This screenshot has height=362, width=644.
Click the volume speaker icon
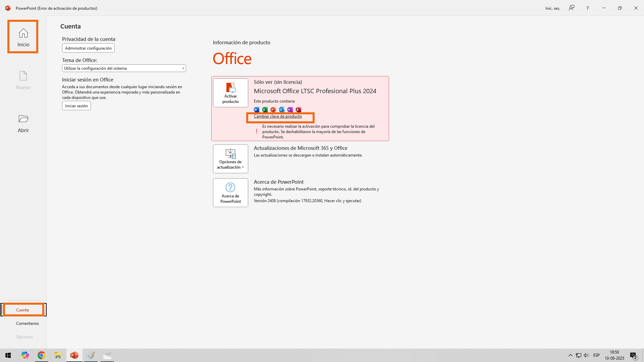pos(586,355)
